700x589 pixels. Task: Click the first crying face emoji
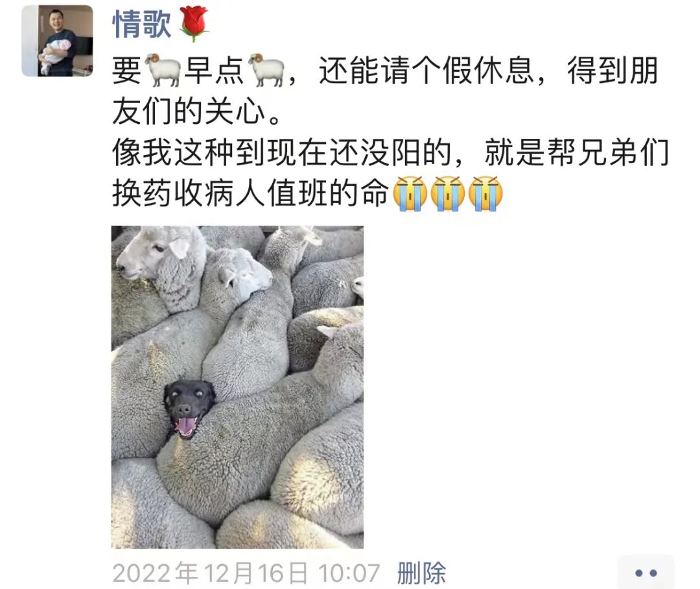[410, 193]
